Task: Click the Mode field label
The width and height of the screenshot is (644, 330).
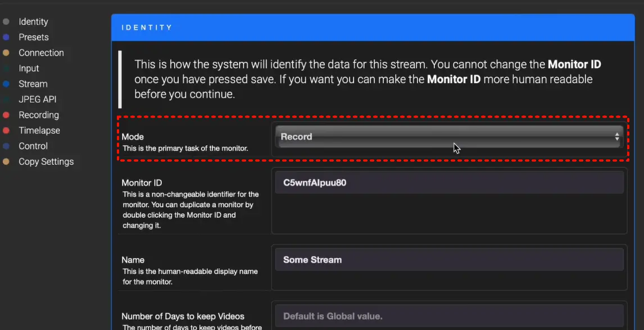Action: [x=133, y=136]
